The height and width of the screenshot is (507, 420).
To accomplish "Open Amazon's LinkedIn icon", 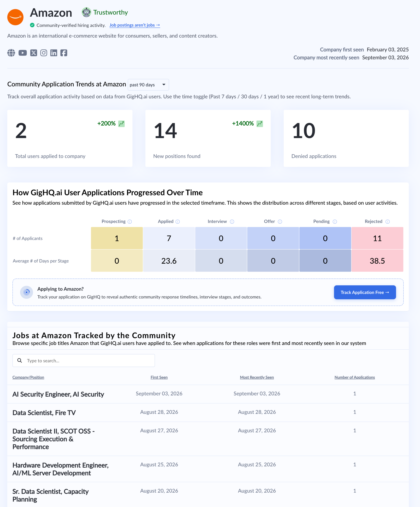I will click(x=54, y=53).
